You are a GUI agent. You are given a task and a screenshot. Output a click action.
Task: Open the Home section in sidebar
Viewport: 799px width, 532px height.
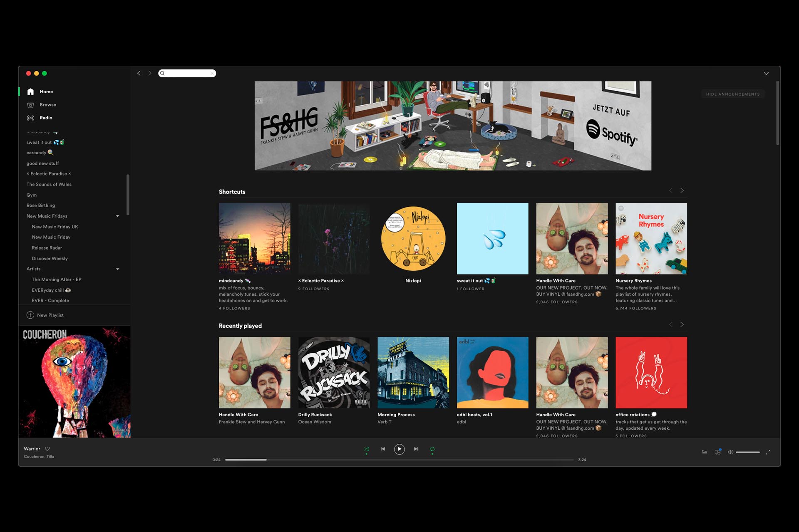[x=46, y=92]
